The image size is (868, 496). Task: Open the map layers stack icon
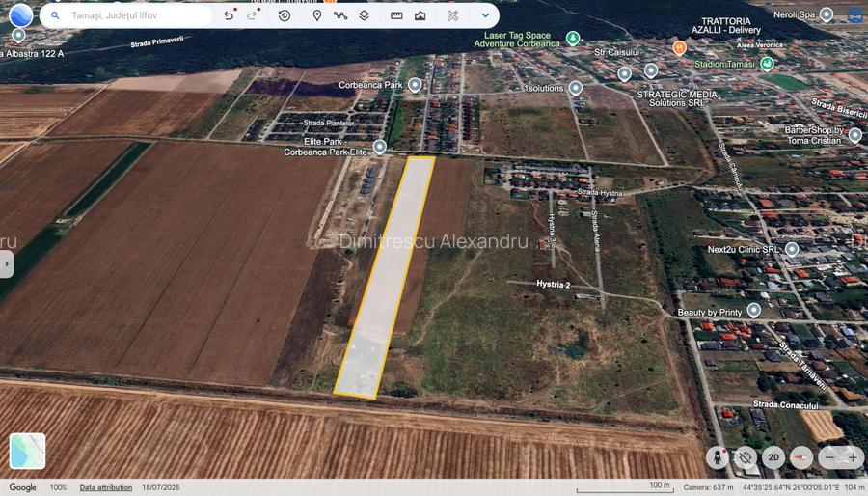364,15
